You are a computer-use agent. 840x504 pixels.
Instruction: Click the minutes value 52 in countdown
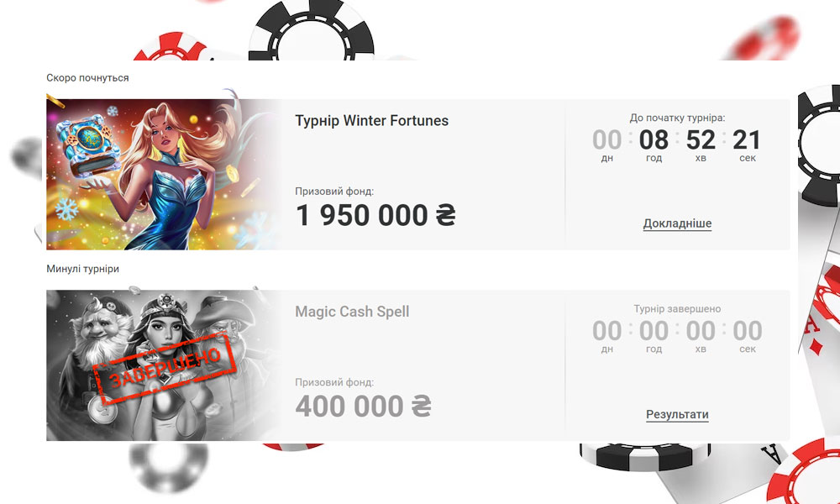click(701, 140)
